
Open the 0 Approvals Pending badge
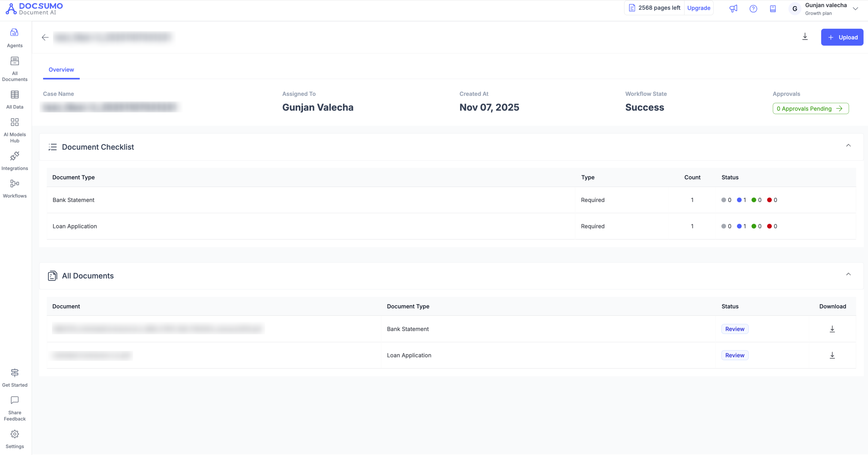tap(810, 108)
